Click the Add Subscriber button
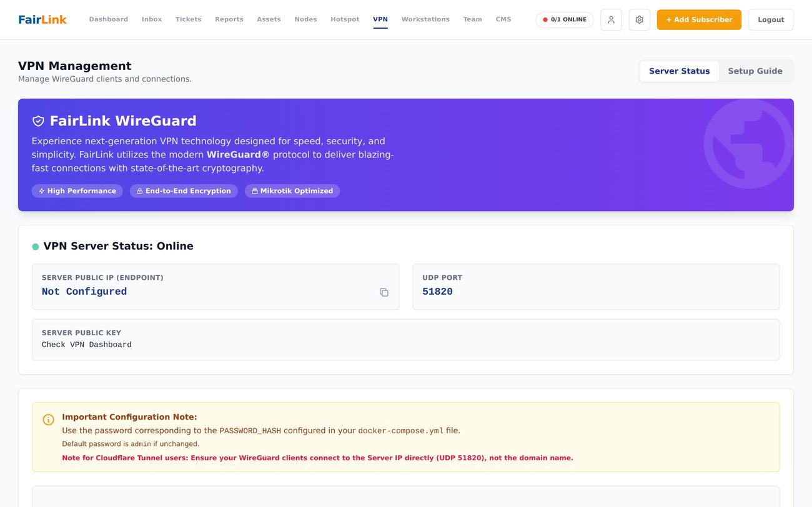The width and height of the screenshot is (812, 507). [x=699, y=20]
